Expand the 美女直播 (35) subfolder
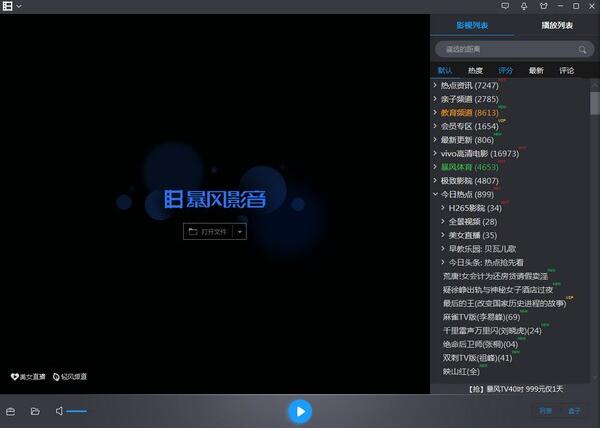 pos(443,235)
